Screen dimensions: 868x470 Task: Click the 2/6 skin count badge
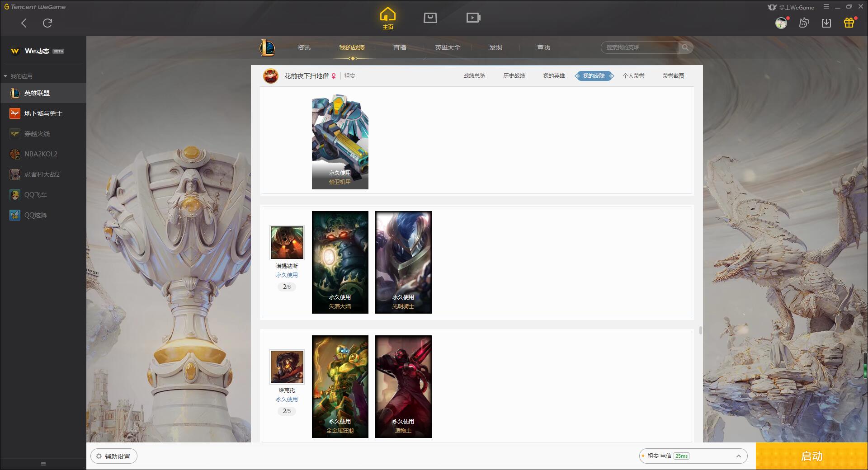tap(287, 287)
